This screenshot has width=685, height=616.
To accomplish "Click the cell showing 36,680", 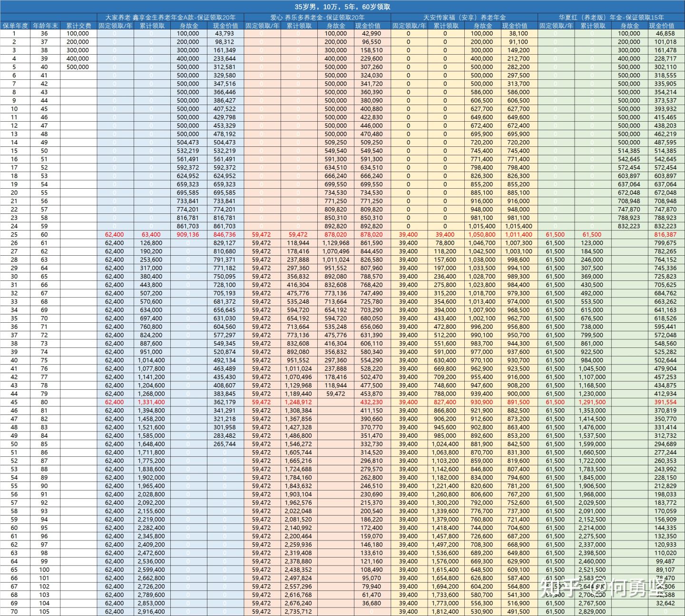I will pyautogui.click(x=372, y=603).
